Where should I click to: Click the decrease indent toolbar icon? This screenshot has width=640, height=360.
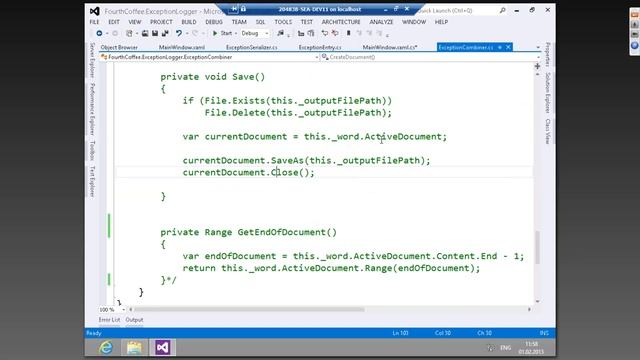pos(301,33)
